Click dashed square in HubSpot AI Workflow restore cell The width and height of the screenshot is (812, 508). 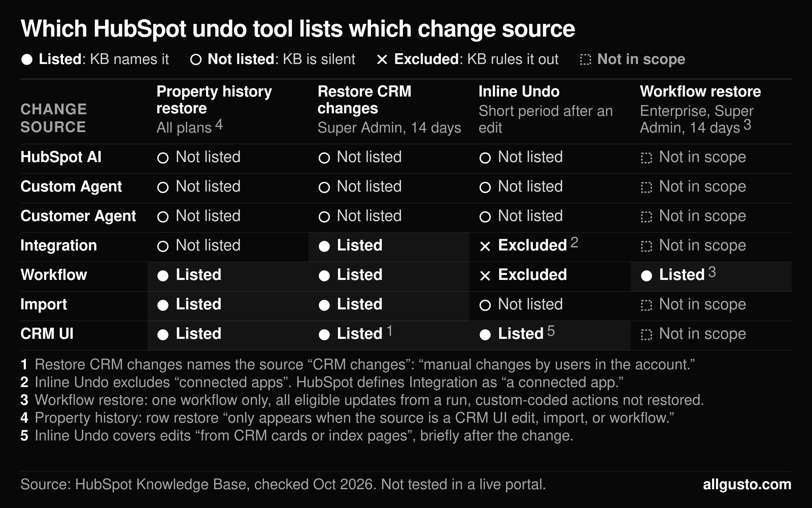(x=647, y=158)
